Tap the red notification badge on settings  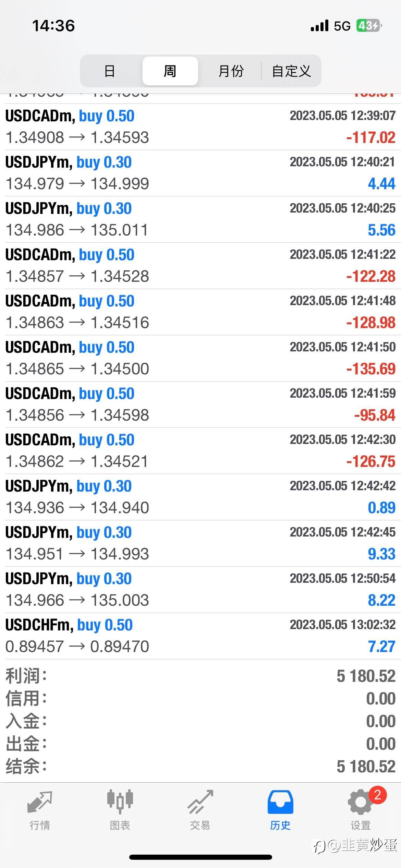377,795
